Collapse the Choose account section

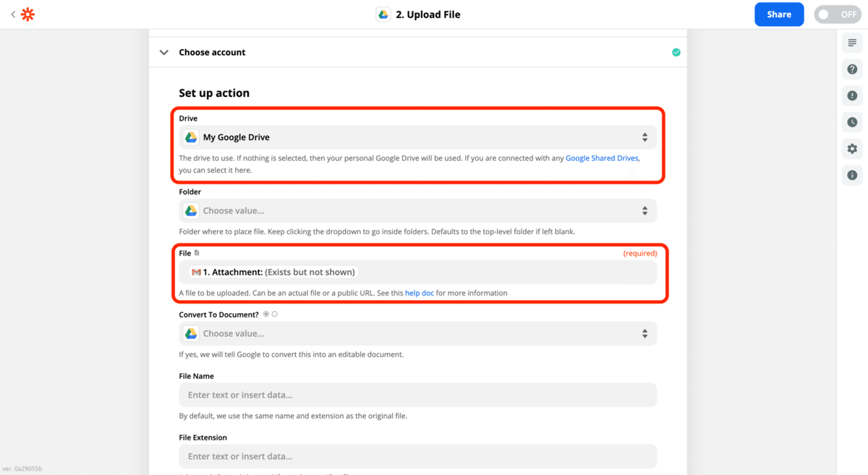[164, 52]
